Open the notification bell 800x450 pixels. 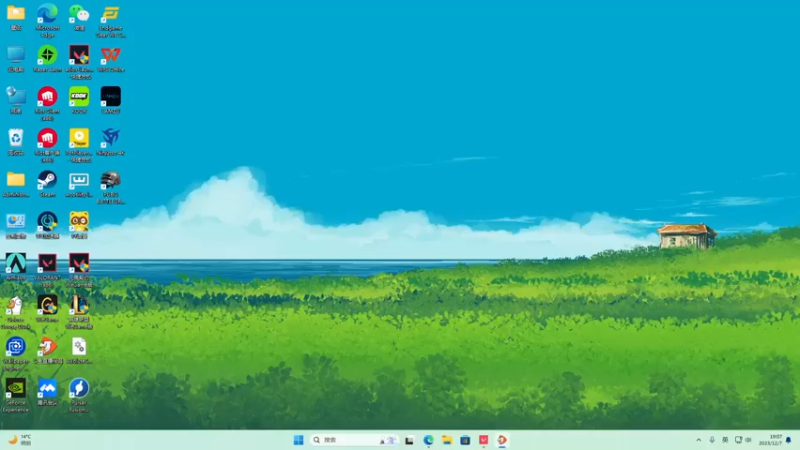789,440
